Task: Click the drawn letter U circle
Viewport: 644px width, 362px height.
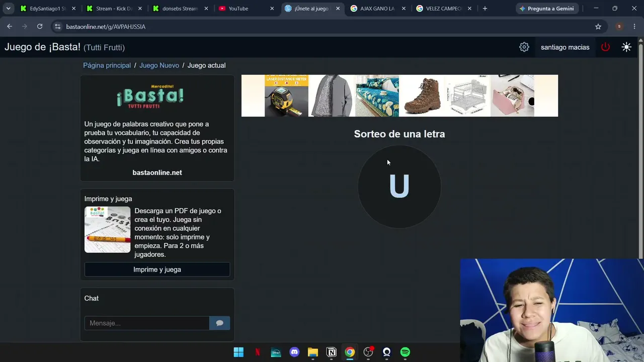Action: pos(399,187)
